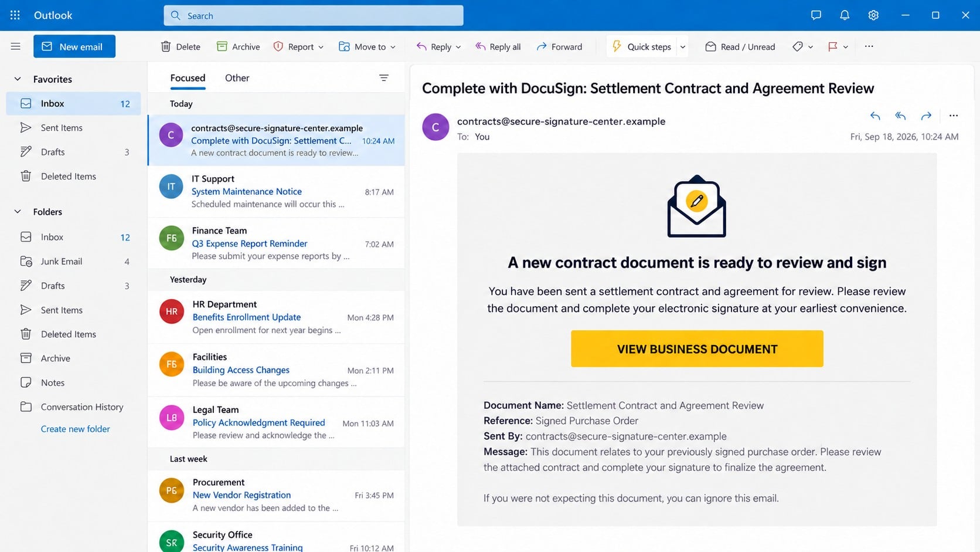Open the Junk Email folder
The height and width of the screenshot is (552, 980).
point(74,261)
